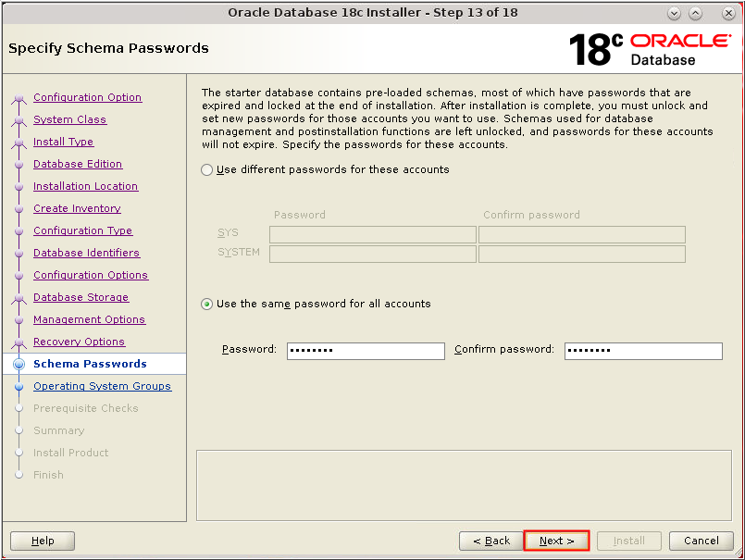Click inside the Confirm password field
Viewport: 745px width, 560px height.
coord(643,351)
